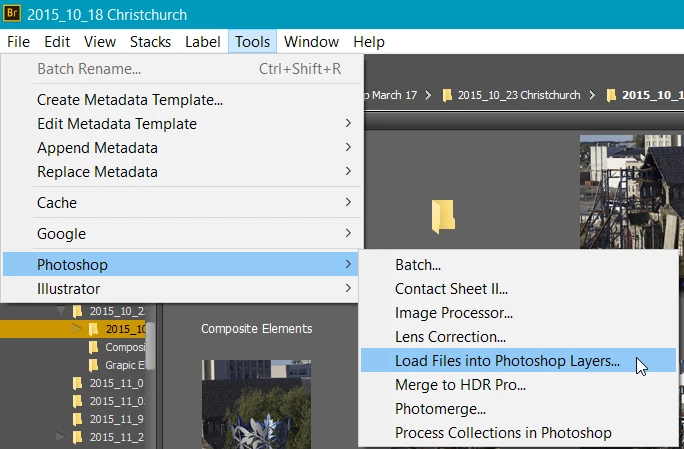
Task: Select the highlighted 2015_10 folder
Action: point(117,329)
